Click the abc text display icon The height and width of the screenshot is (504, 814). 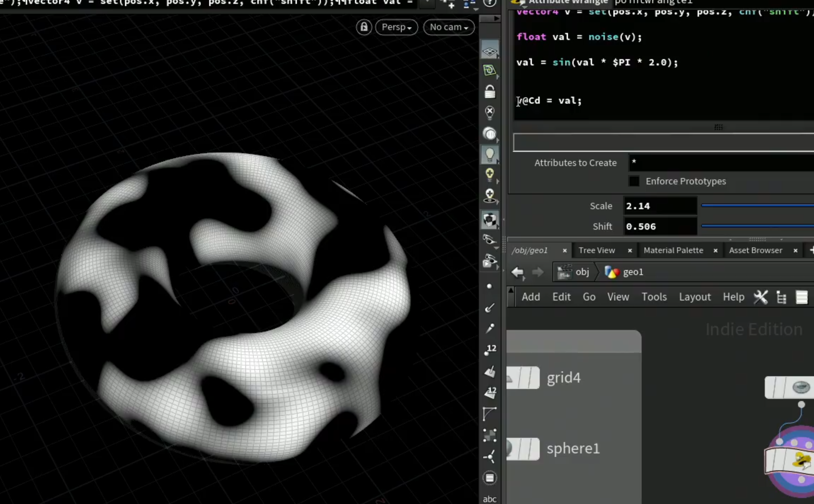[490, 499]
